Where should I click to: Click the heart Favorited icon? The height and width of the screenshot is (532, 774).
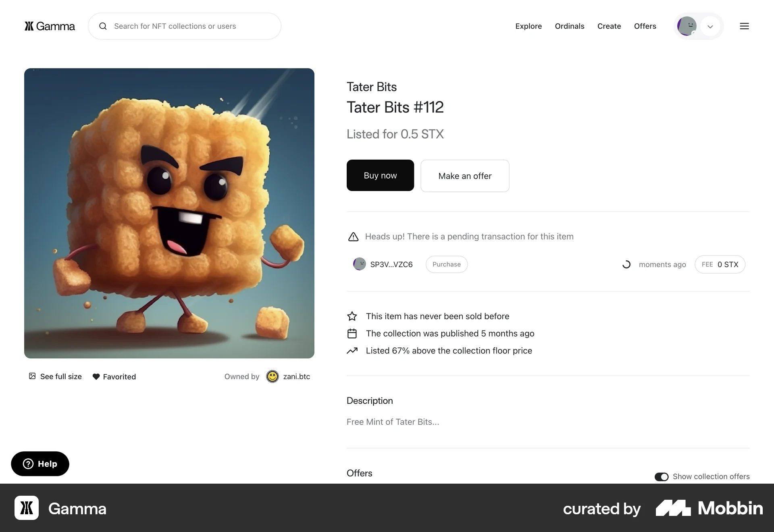point(96,376)
